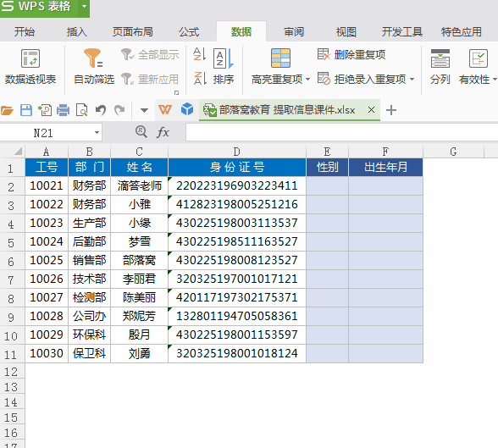Select the 数据 tab
Screen dimensions: 498x448
[241, 31]
